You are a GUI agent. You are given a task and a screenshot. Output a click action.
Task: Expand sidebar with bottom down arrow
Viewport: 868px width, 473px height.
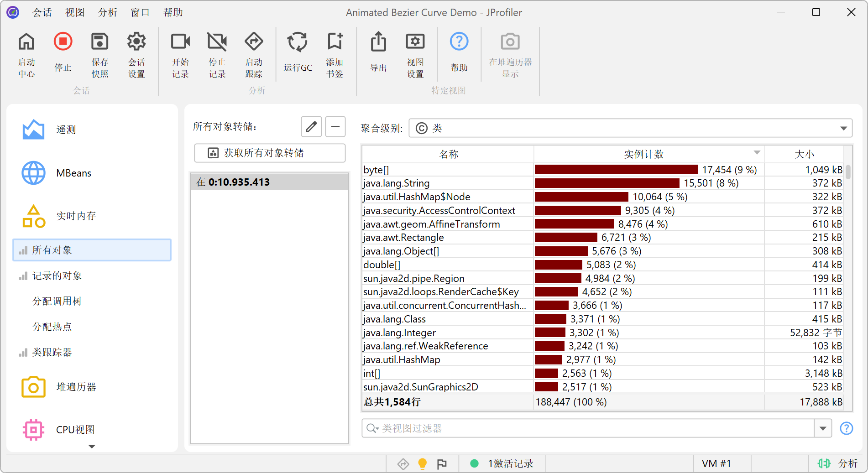(92, 447)
